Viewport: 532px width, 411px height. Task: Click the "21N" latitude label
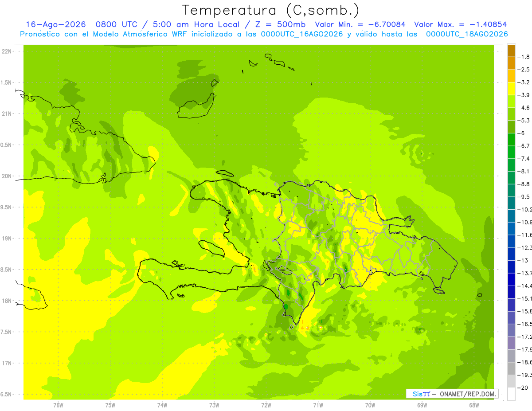7,114
